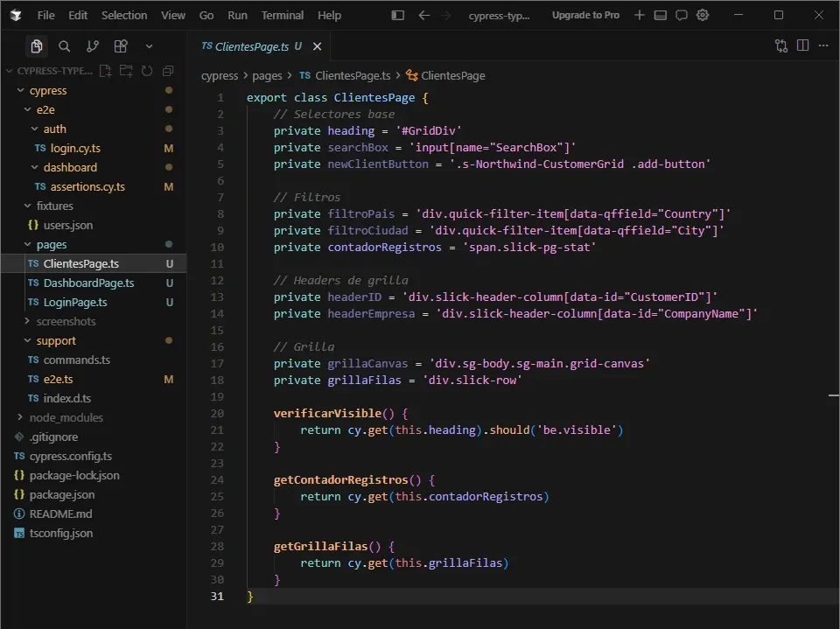This screenshot has height=629, width=840.
Task: Open LoginPage.ts in explorer
Action: click(94, 302)
